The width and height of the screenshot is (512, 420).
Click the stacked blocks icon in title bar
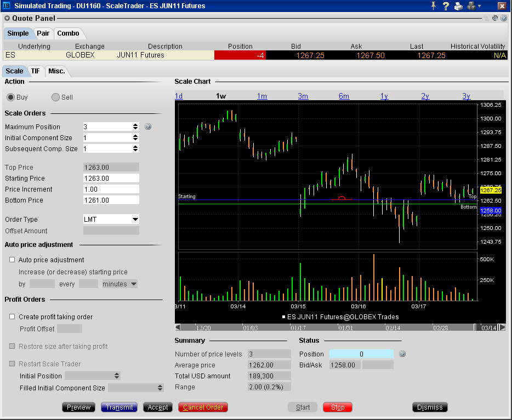click(x=471, y=6)
